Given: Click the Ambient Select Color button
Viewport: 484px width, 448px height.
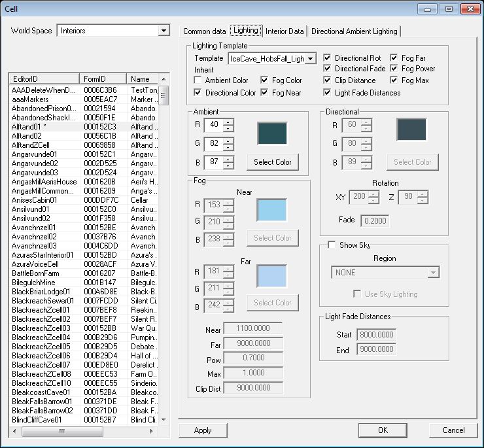Looking at the screenshot, I should pyautogui.click(x=273, y=162).
